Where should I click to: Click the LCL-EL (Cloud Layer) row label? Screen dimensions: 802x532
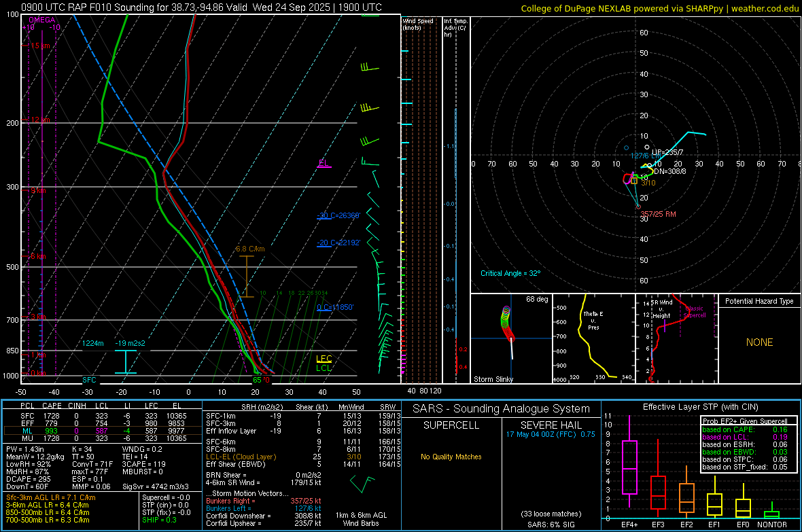[x=241, y=457]
